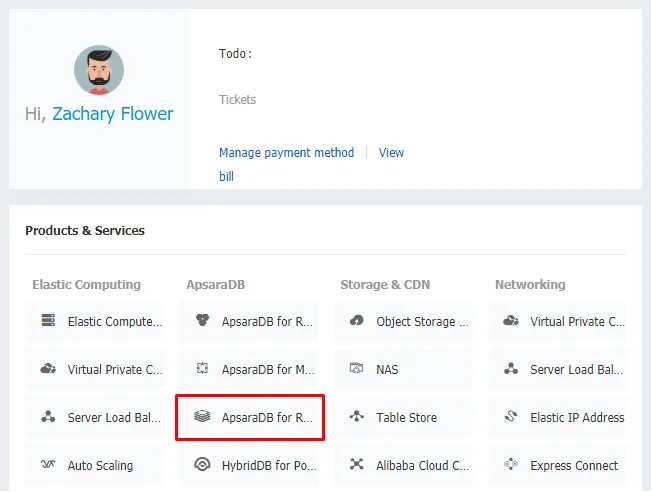This screenshot has height=492, width=652.
Task: Click the View bill link
Action: click(x=391, y=153)
